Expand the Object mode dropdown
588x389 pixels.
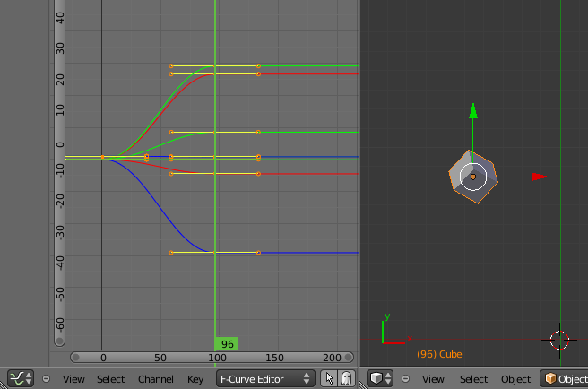(565, 379)
